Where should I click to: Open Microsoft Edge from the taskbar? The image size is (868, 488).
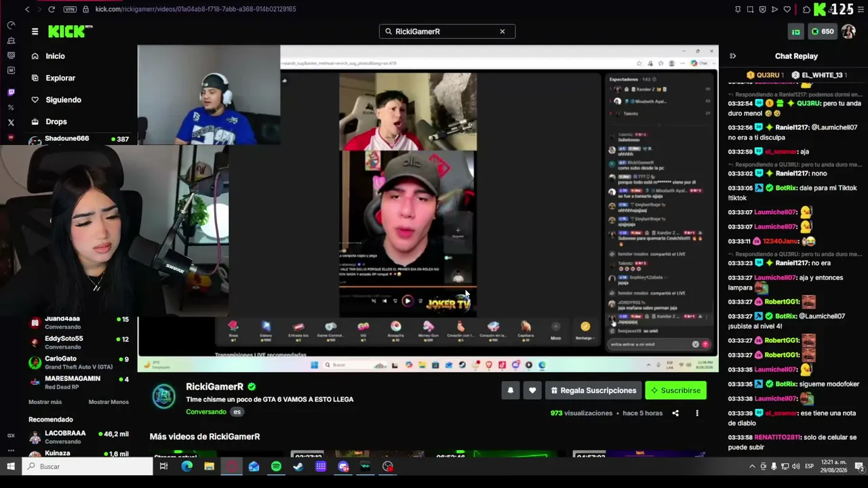coord(186,466)
